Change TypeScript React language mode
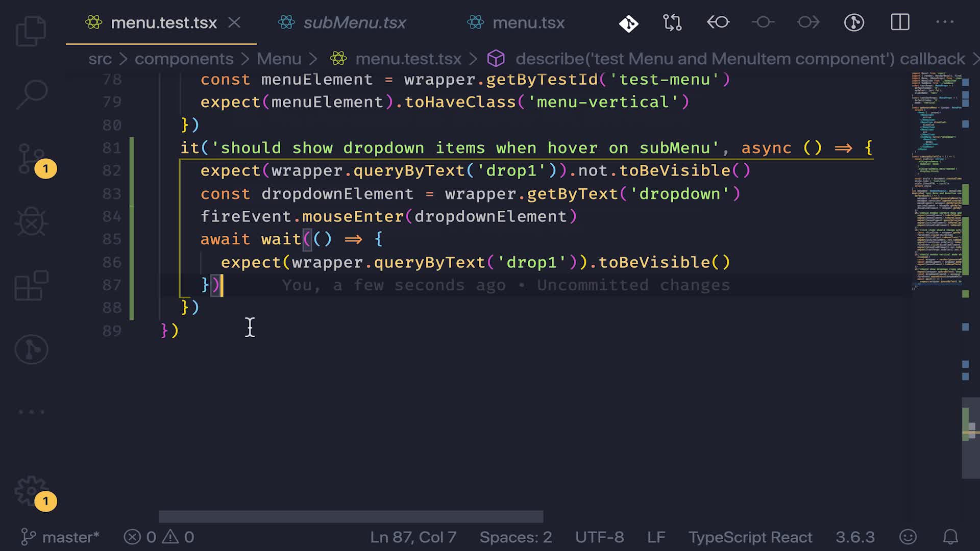The height and width of the screenshot is (551, 980). pyautogui.click(x=750, y=537)
